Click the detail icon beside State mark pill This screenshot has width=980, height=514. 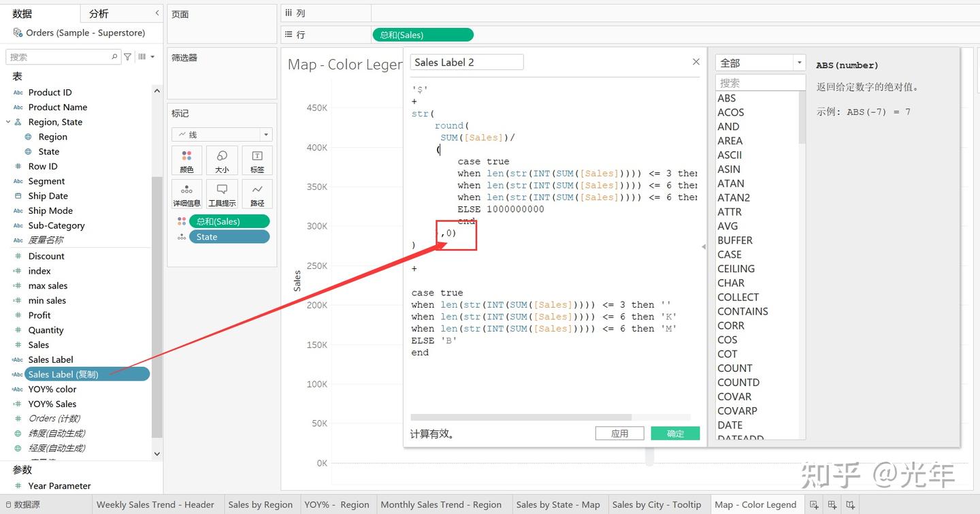click(182, 237)
